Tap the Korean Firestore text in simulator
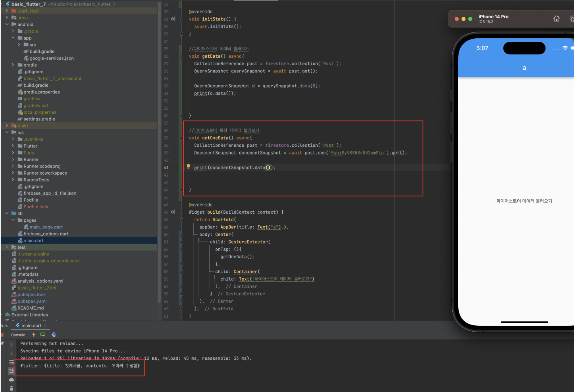Image resolution: width=574 pixels, height=392 pixels. tap(524, 201)
